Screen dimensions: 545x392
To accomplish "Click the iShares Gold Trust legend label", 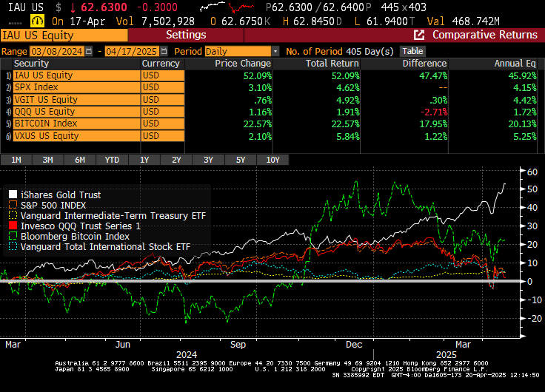I will (x=61, y=195).
